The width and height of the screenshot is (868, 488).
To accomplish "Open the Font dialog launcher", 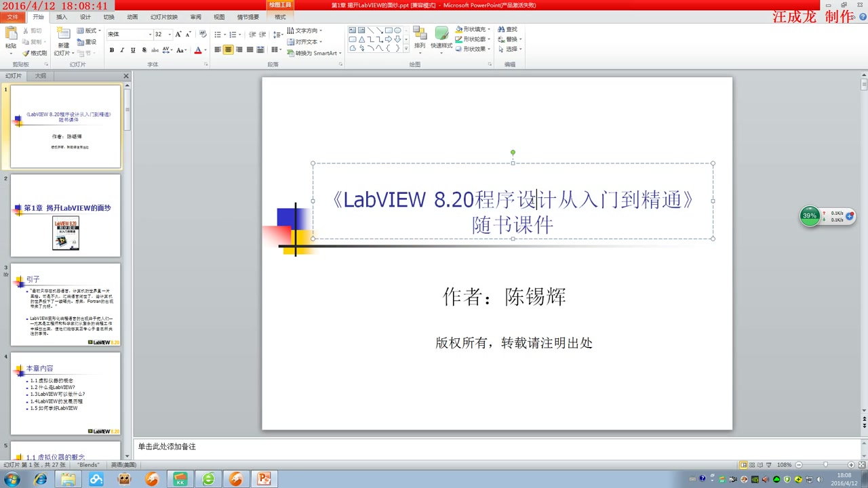I will pos(206,64).
